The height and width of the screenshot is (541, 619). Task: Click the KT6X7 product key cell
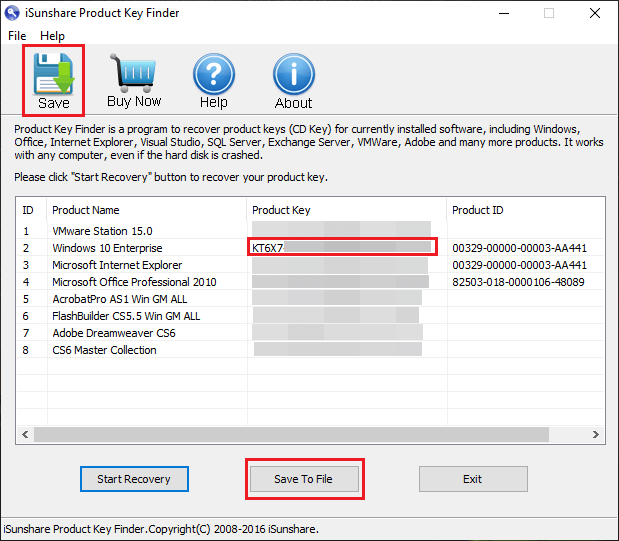[x=342, y=248]
